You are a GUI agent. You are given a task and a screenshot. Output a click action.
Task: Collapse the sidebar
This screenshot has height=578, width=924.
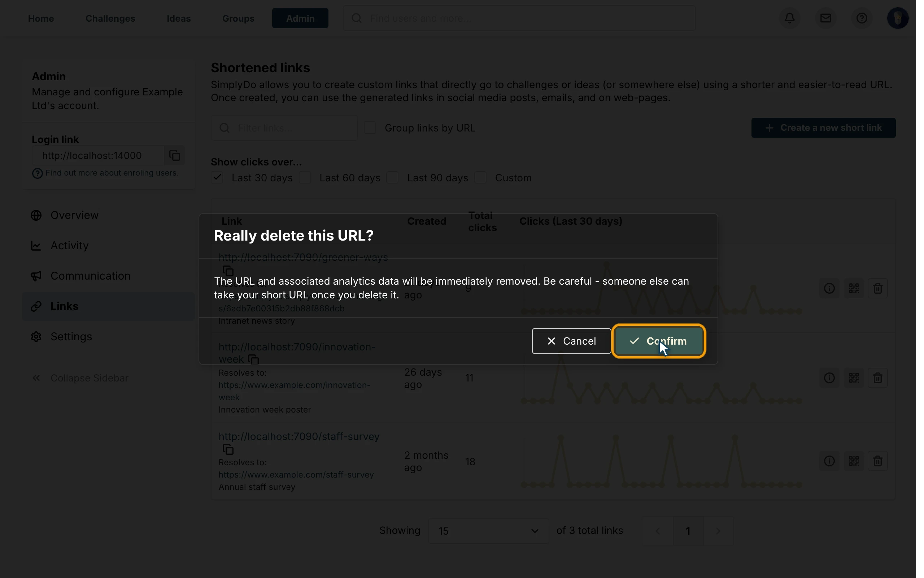[80, 378]
